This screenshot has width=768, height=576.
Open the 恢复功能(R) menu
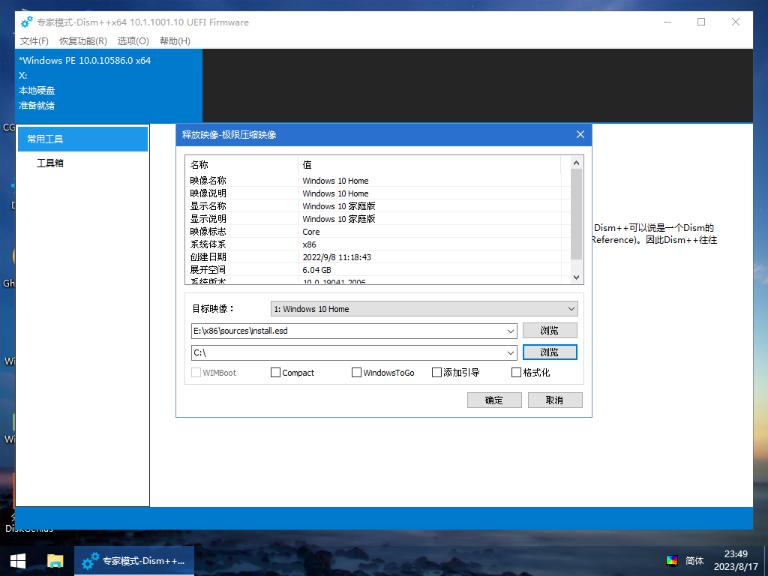[x=83, y=41]
